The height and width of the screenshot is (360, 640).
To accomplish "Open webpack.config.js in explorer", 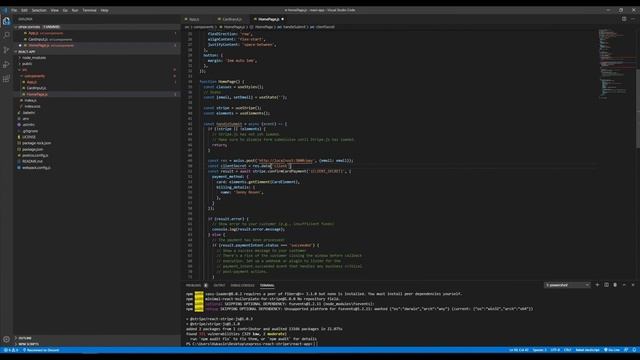I will pos(98,168).
